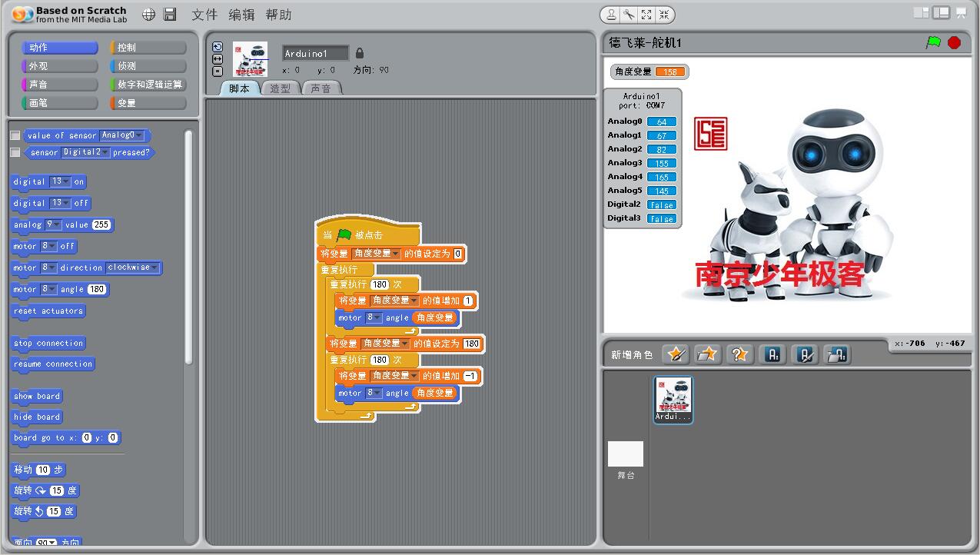Image resolution: width=980 pixels, height=555 pixels.
Task: Tick the checkbox for value of sensor Analog0
Action: click(x=15, y=135)
